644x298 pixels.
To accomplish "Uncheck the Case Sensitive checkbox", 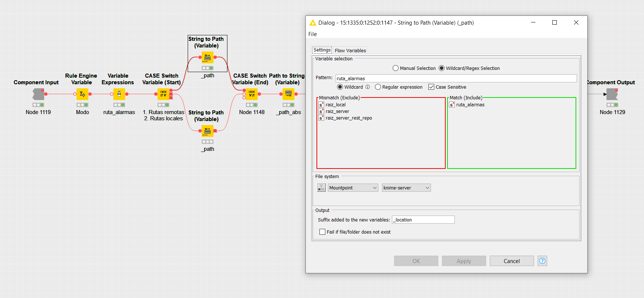I will pos(431,87).
